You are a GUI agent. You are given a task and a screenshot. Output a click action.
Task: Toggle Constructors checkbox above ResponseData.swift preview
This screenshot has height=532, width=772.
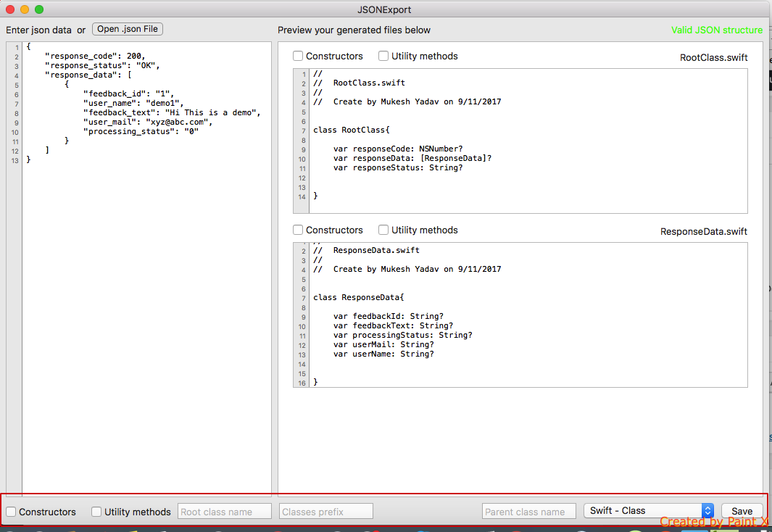tap(299, 230)
